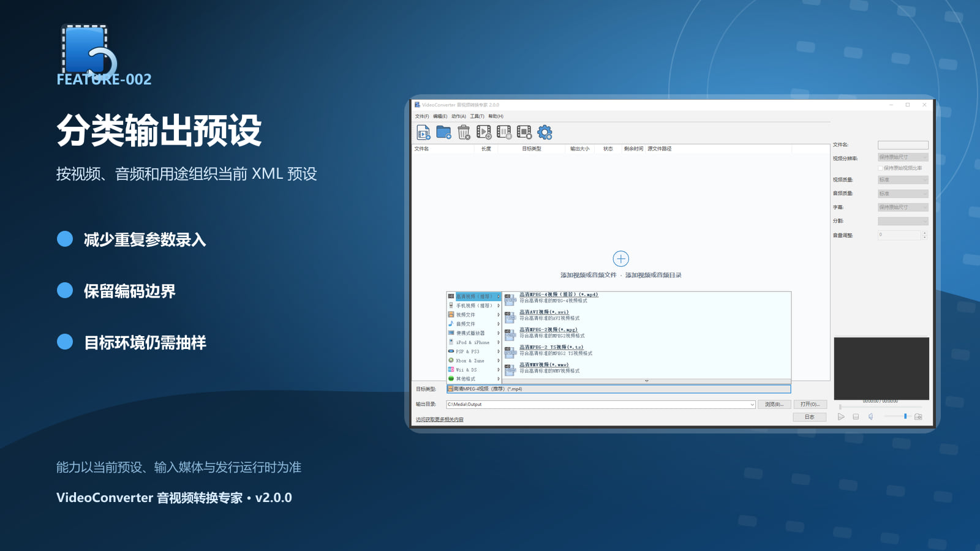This screenshot has width=980, height=551.
Task: Open the 音频质量 dropdown
Action: 903,193
